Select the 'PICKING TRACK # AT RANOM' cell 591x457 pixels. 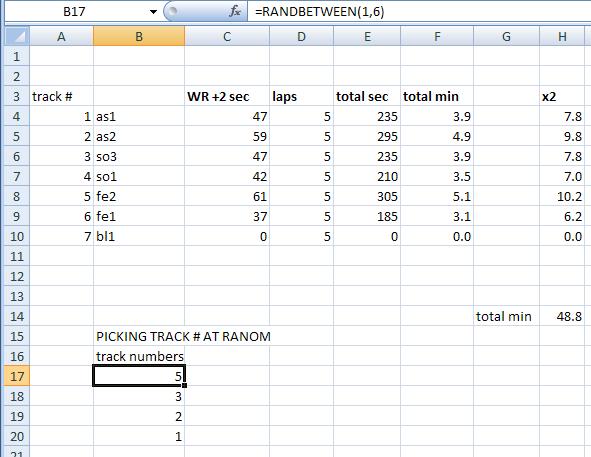[183, 336]
